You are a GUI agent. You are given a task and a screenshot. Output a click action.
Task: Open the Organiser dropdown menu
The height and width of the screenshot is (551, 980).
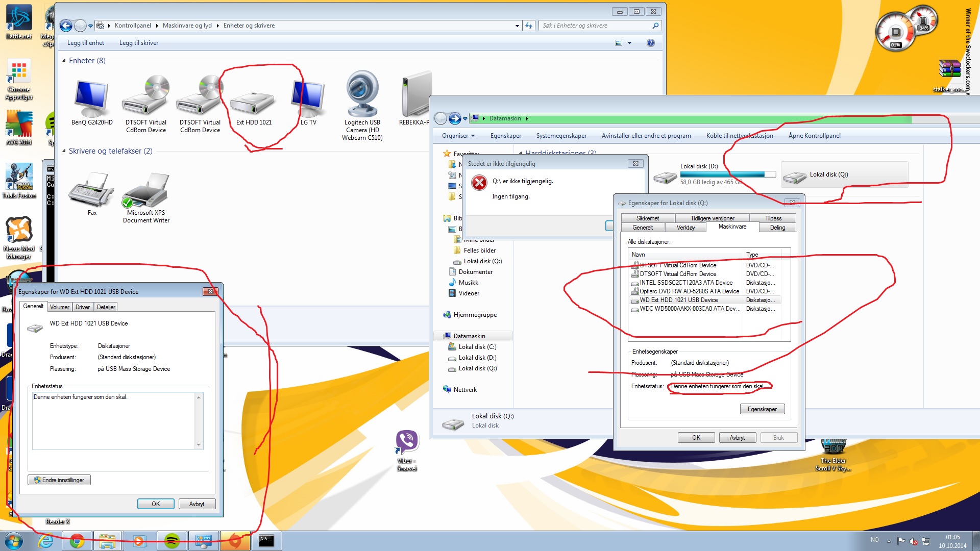(458, 136)
